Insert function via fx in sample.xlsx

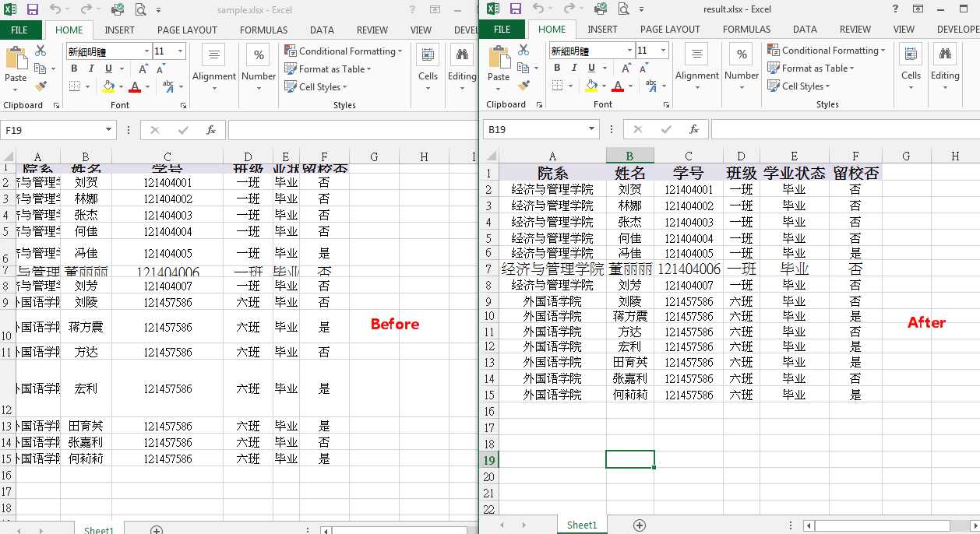(x=210, y=130)
